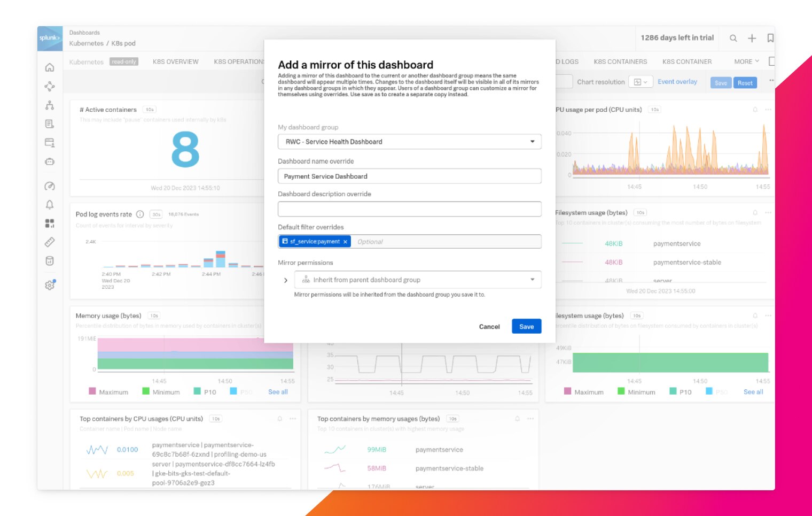The image size is (812, 516).
Task: Click the plus create icon in header
Action: coord(752,38)
